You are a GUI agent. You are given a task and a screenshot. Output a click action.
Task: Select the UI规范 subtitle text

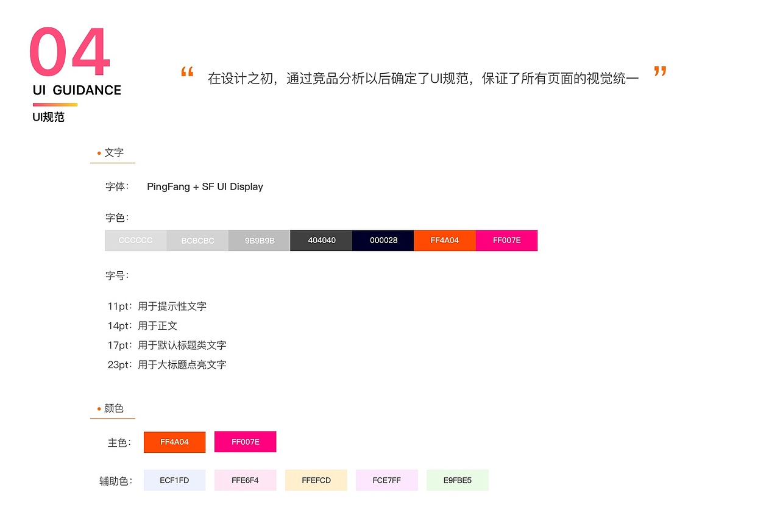click(x=48, y=117)
